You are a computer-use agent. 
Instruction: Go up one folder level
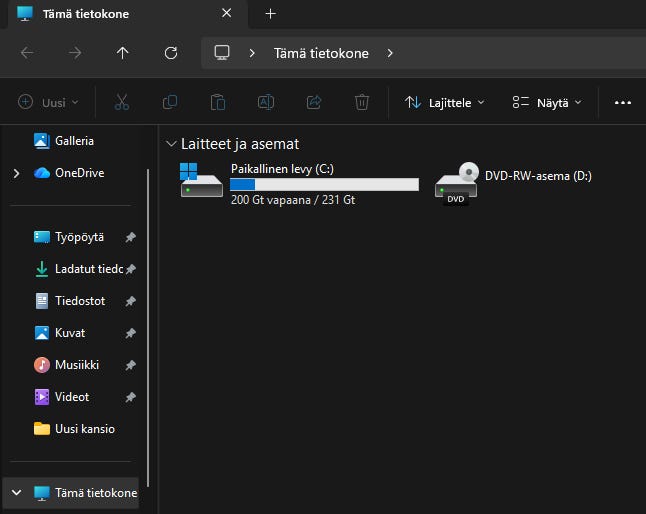[123, 53]
